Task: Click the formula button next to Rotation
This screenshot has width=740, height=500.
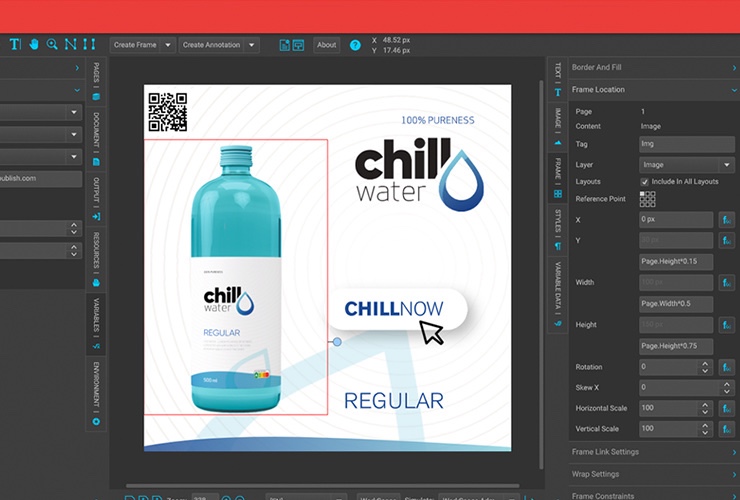Action: [x=726, y=367]
